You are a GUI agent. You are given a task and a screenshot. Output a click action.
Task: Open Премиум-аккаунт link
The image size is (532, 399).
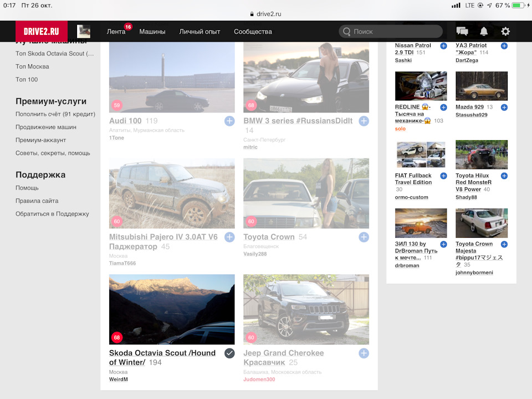[x=40, y=140]
